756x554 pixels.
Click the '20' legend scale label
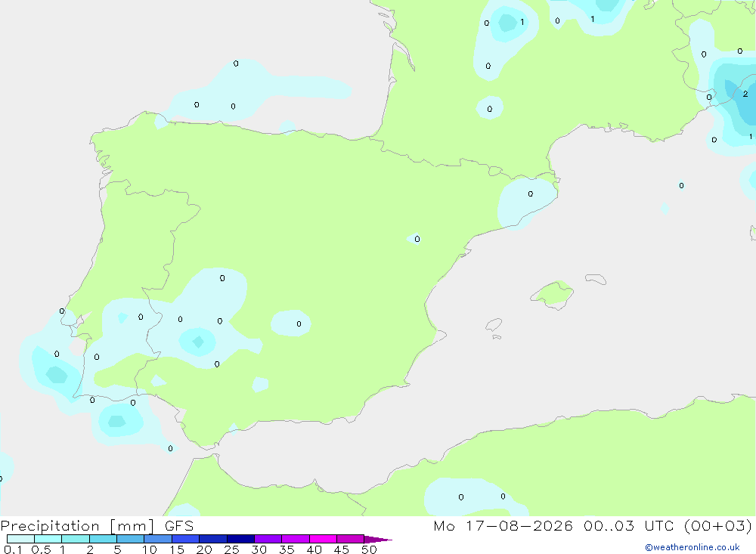tap(204, 549)
